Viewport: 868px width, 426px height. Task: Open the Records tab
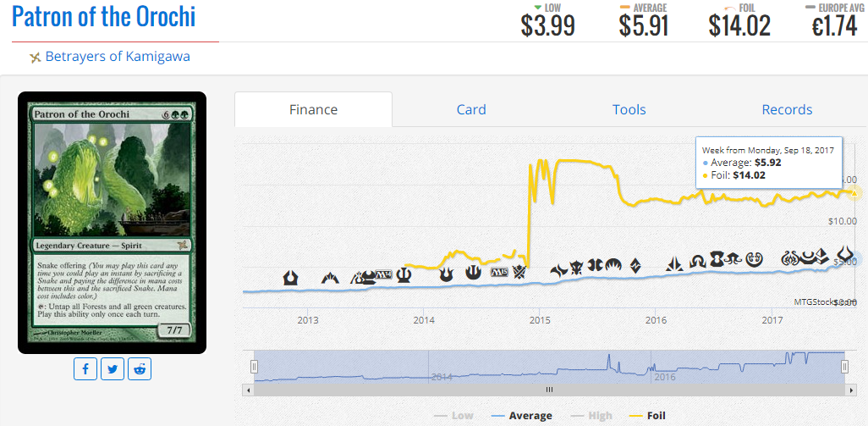pyautogui.click(x=787, y=110)
